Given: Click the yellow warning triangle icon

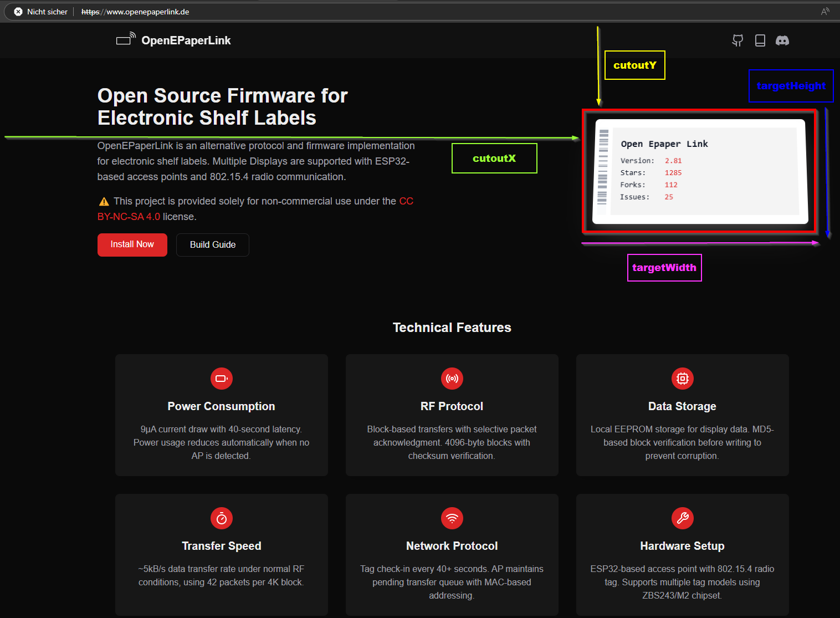Looking at the screenshot, I should pyautogui.click(x=104, y=201).
